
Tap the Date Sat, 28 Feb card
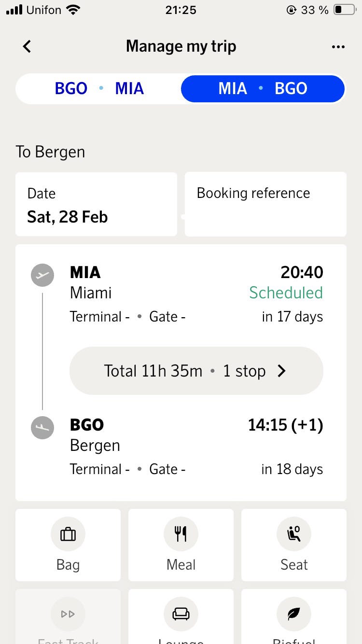tap(96, 204)
